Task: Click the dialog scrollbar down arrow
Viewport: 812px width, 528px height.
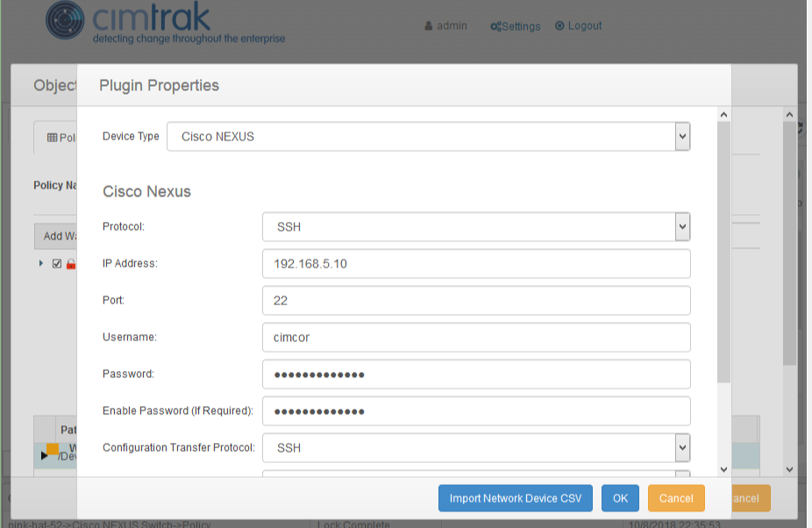Action: [723, 469]
